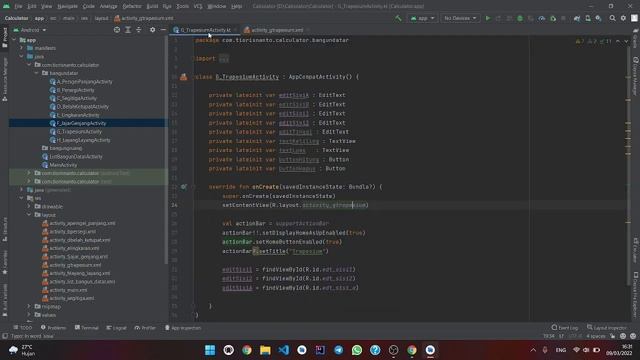Hide the Project panel via minus icon
This screenshot has width=640, height=360.
[x=163, y=30]
